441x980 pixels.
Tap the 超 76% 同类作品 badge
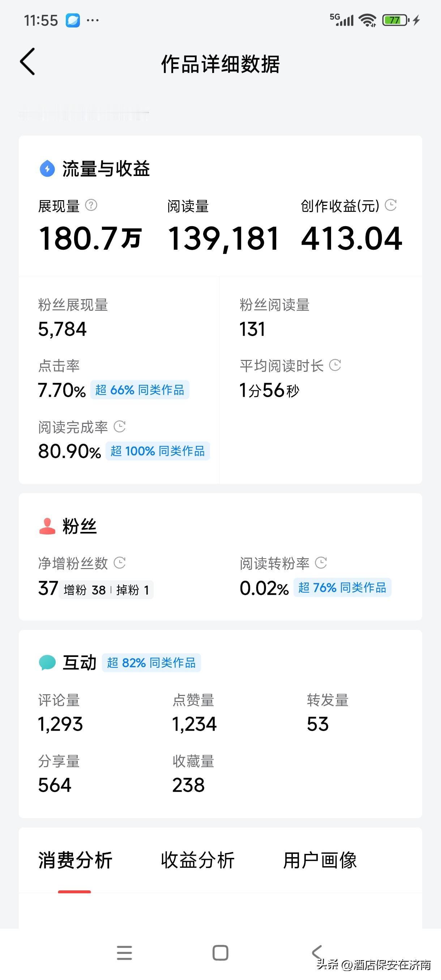coord(342,588)
